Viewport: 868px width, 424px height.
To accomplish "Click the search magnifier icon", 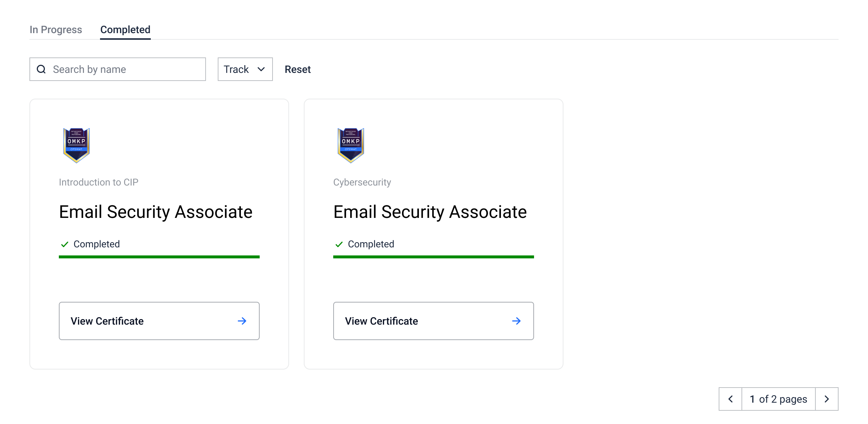I will click(42, 69).
